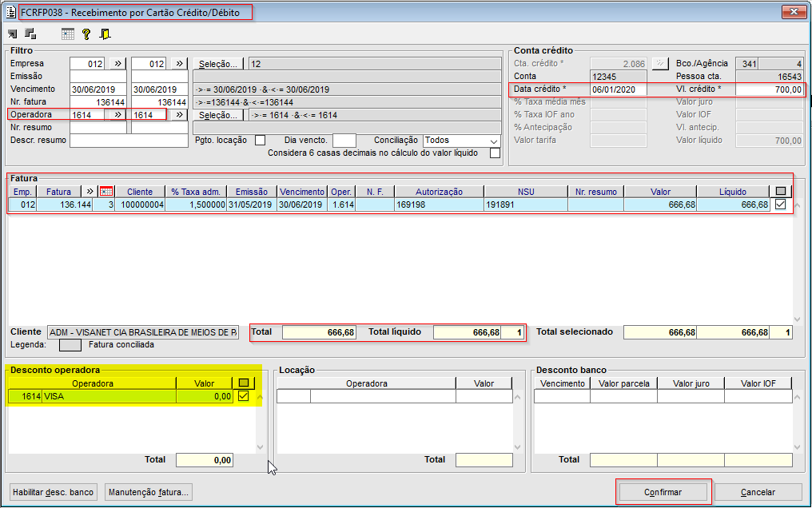Screen dimensions: 812x508
Task: Close the FCRFP038 window
Action: (x=794, y=11)
